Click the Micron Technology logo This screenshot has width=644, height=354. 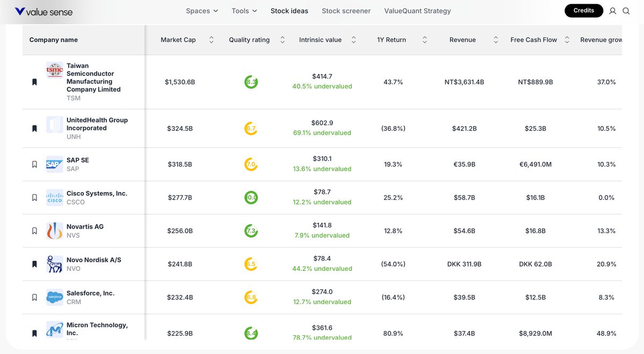click(x=55, y=329)
